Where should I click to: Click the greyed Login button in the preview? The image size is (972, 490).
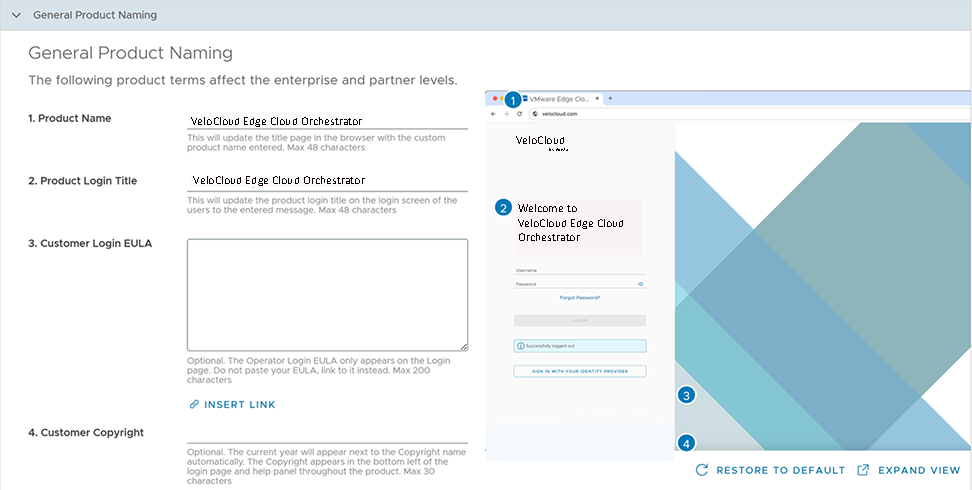[580, 321]
